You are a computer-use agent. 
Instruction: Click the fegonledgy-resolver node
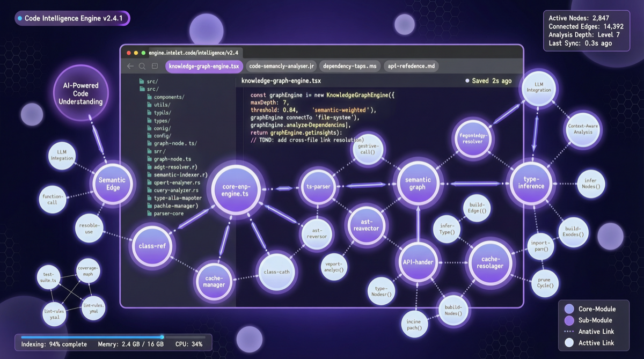pyautogui.click(x=473, y=139)
